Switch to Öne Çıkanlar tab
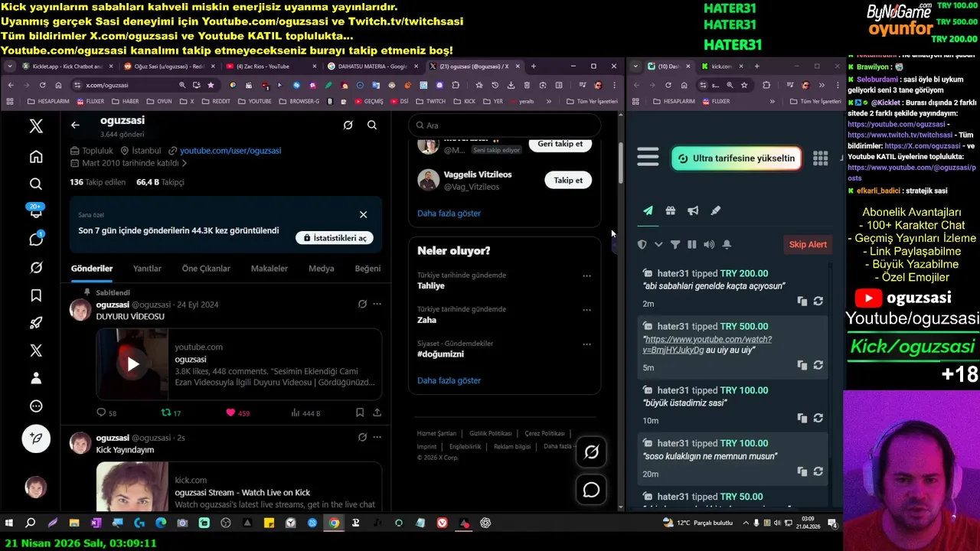Screen dimensions: 980x551 tap(206, 269)
